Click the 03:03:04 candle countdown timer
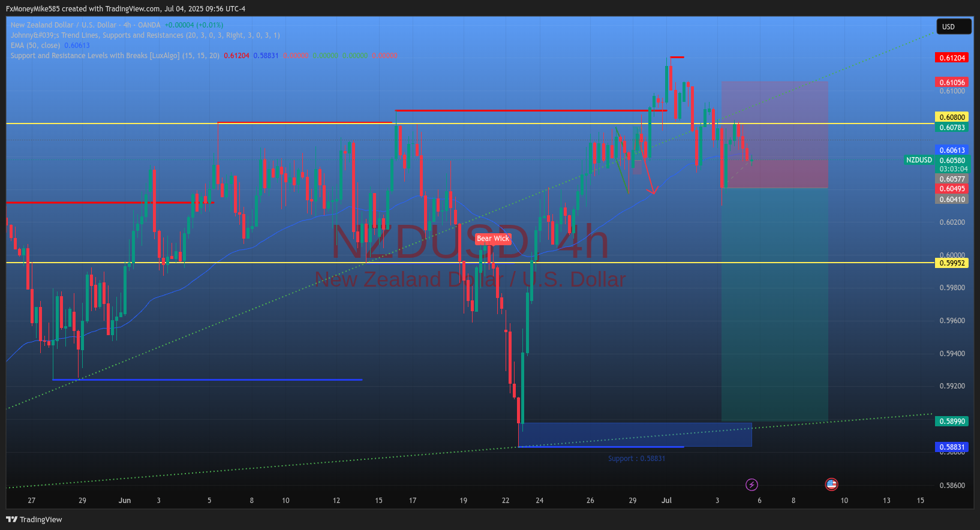980x530 pixels. point(953,169)
